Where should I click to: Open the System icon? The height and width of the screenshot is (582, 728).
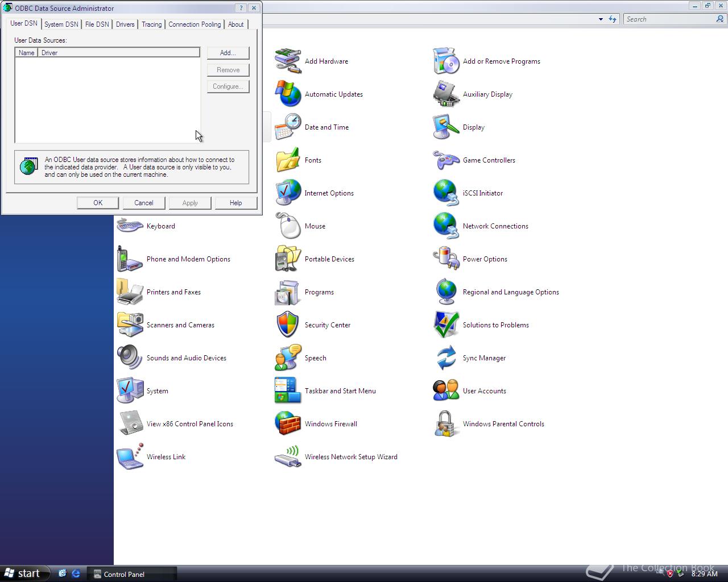click(130, 391)
